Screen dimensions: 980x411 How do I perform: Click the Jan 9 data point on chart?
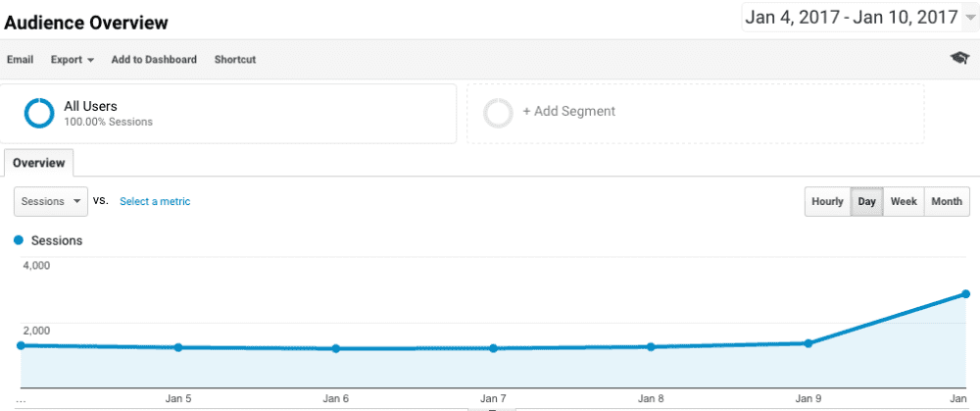(x=808, y=343)
